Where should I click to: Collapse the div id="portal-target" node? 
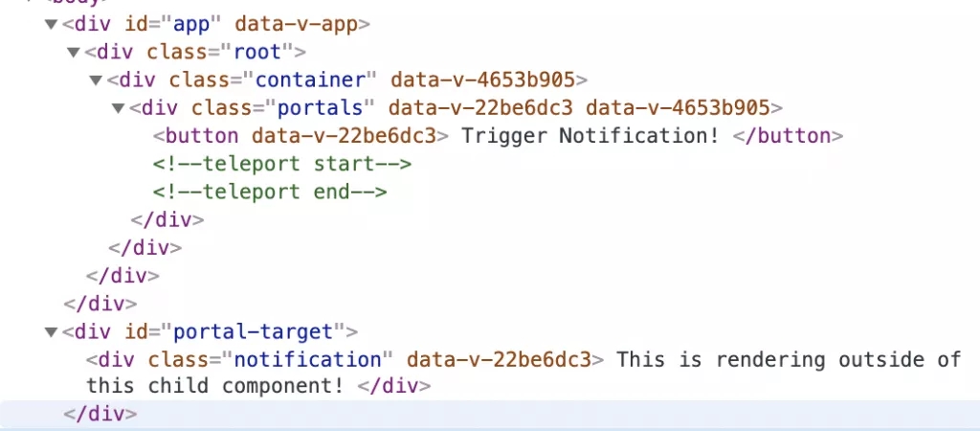click(x=52, y=331)
